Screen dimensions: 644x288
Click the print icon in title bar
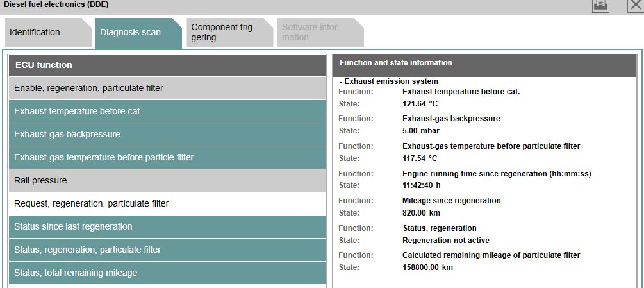click(x=600, y=6)
